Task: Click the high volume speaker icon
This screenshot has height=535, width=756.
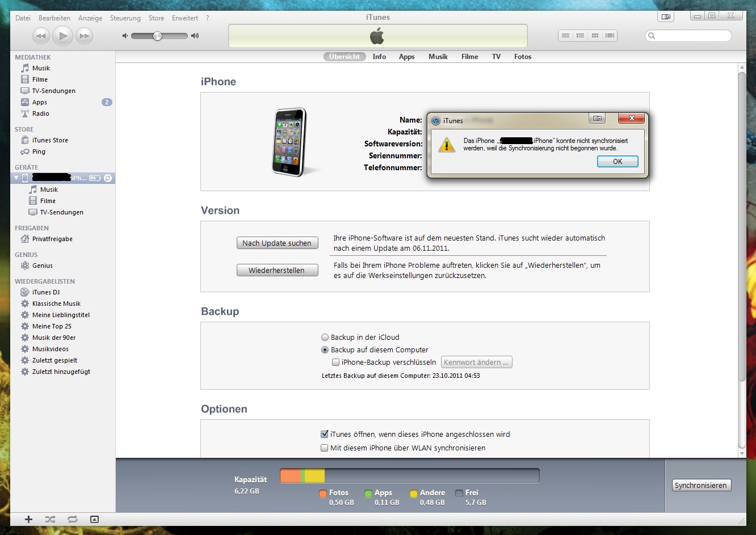Action: tap(195, 36)
